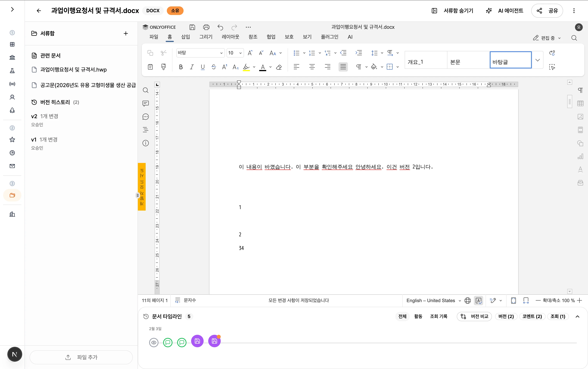The width and height of the screenshot is (588, 369).
Task: Toggle nonprinting characters paragraph mark button
Action: (x=359, y=67)
